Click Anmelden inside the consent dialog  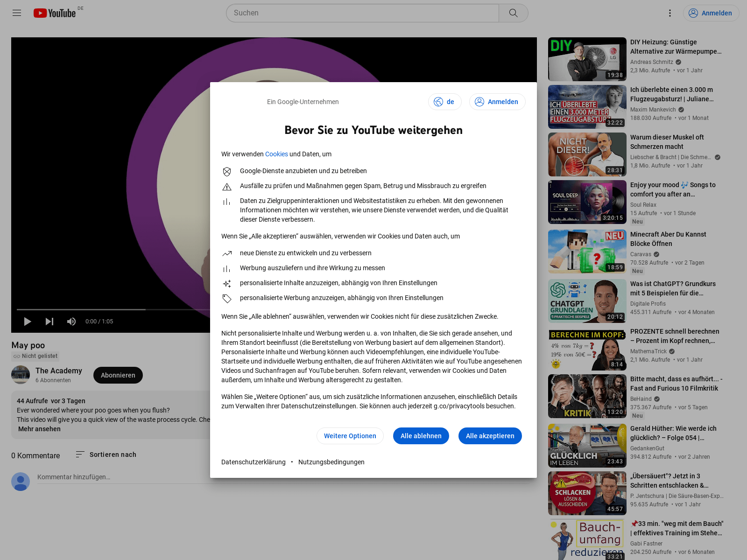coord(497,102)
